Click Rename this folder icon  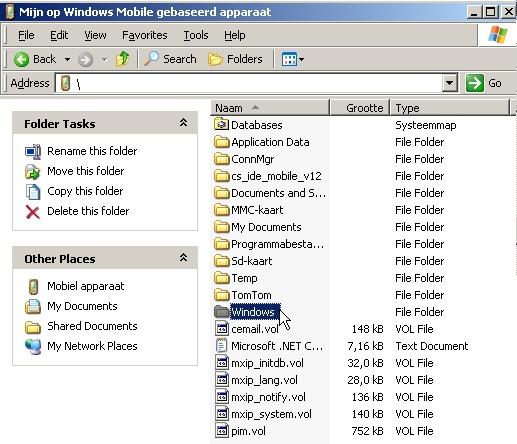click(33, 151)
